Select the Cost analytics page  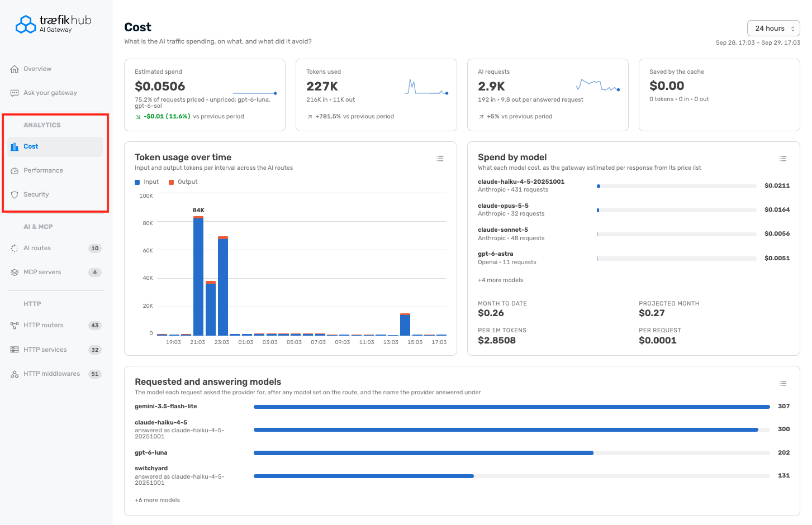pos(55,147)
